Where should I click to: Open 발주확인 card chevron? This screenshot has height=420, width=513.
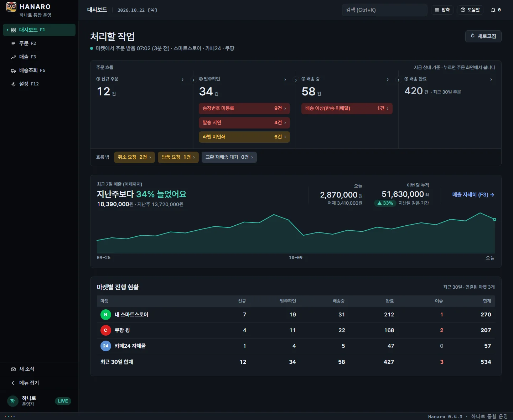pos(285,79)
